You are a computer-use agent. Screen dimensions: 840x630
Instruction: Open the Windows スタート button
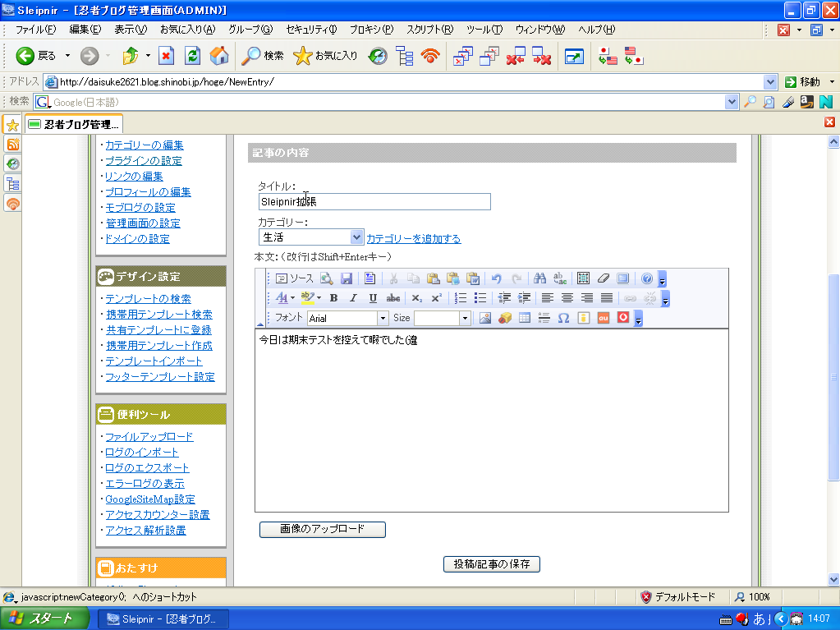[44, 619]
